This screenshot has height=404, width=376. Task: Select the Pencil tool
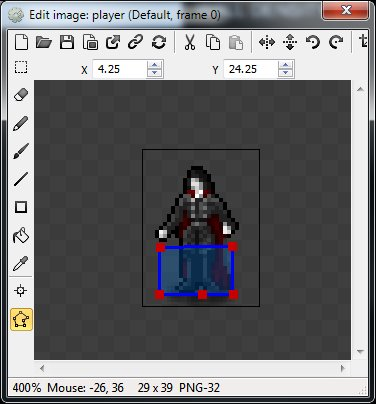(x=21, y=123)
